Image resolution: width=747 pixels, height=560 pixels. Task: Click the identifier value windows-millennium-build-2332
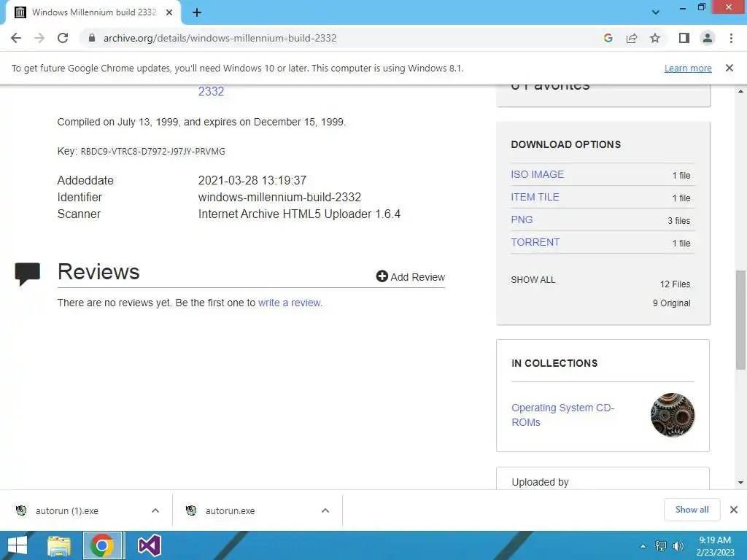tap(279, 197)
